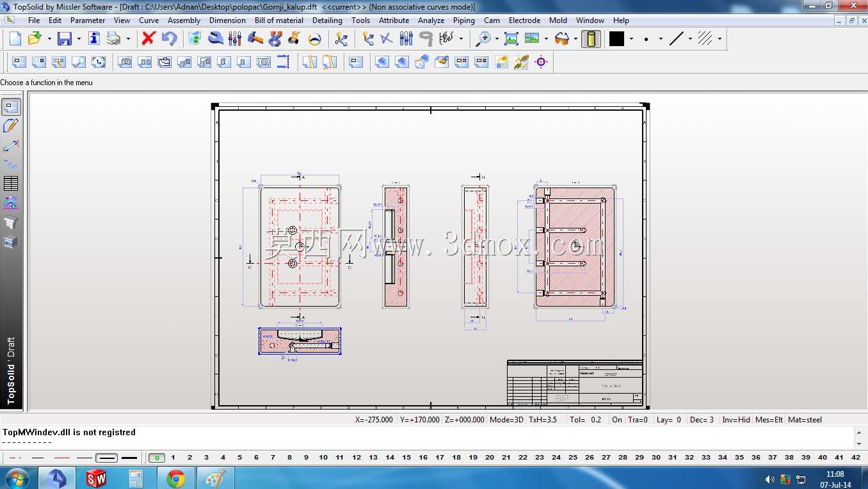This screenshot has width=868, height=489.
Task: Click the black current color swatch
Action: tap(616, 39)
